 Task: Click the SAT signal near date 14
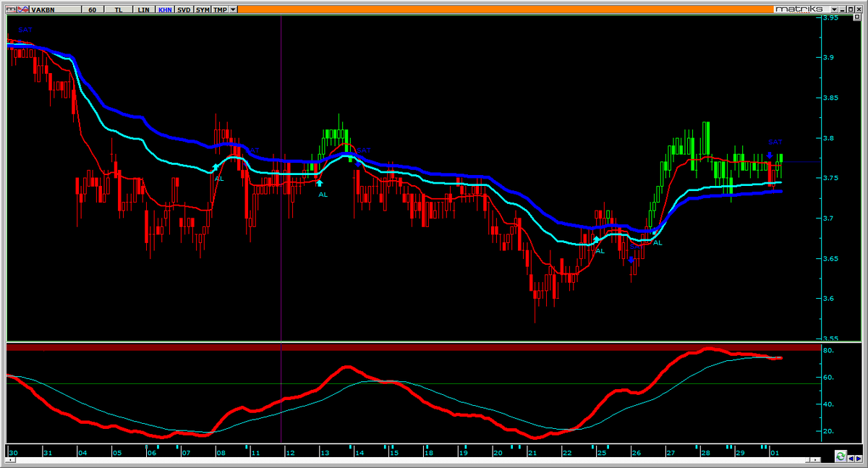click(364, 150)
